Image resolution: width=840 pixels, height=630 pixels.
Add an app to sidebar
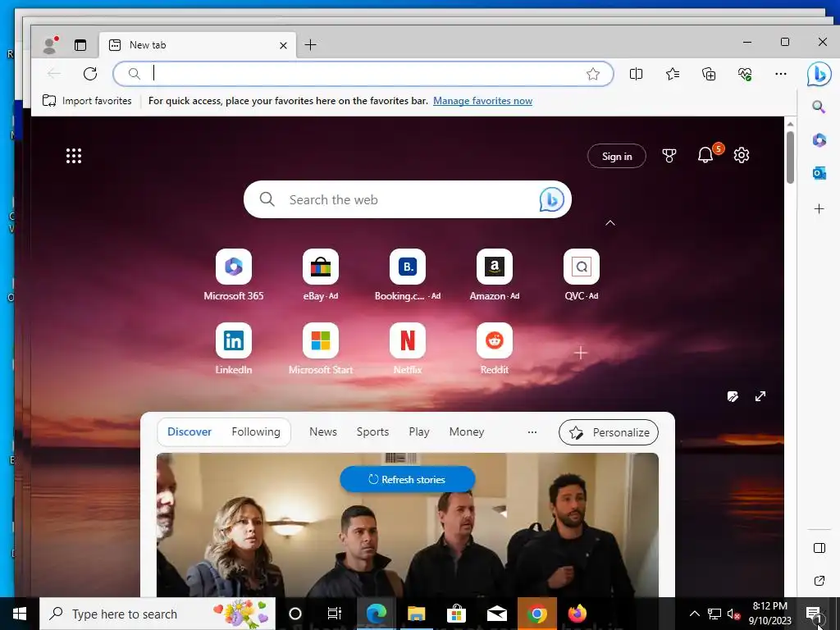pyautogui.click(x=819, y=209)
